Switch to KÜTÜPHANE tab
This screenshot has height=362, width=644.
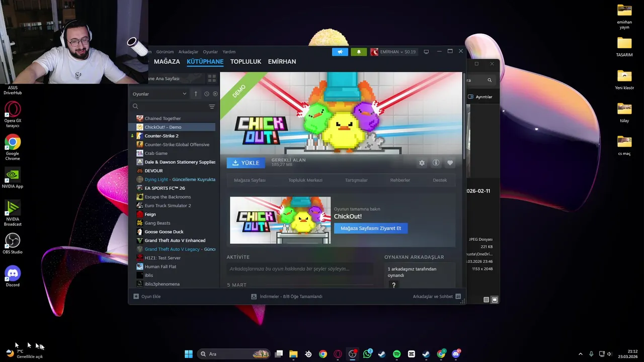pos(205,61)
